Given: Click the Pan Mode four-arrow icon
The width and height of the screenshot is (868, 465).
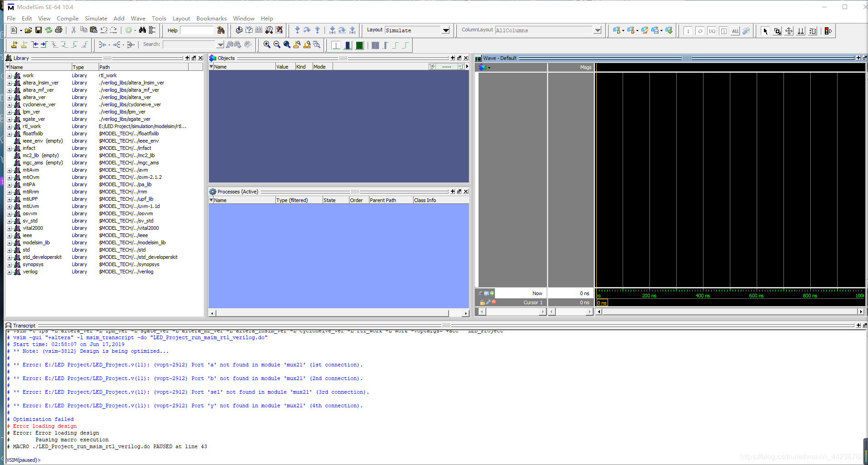Looking at the screenshot, I should pyautogui.click(x=789, y=31).
